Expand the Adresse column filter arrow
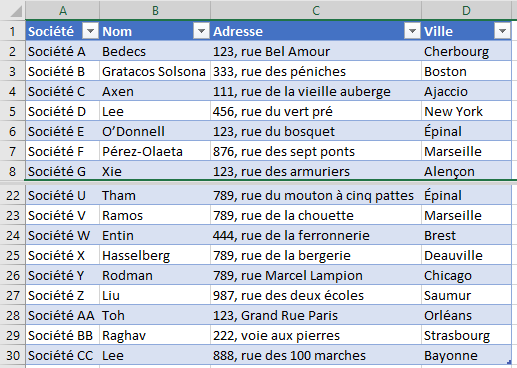Screen dimensions: 517x368 click(x=412, y=31)
